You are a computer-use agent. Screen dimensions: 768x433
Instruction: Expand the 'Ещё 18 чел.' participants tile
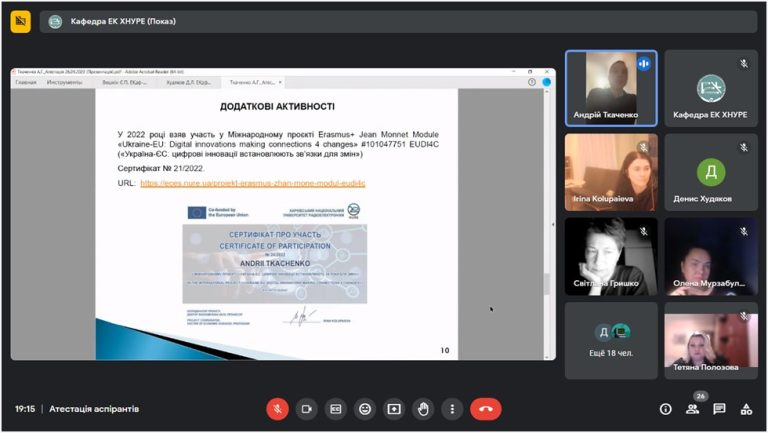pos(611,340)
